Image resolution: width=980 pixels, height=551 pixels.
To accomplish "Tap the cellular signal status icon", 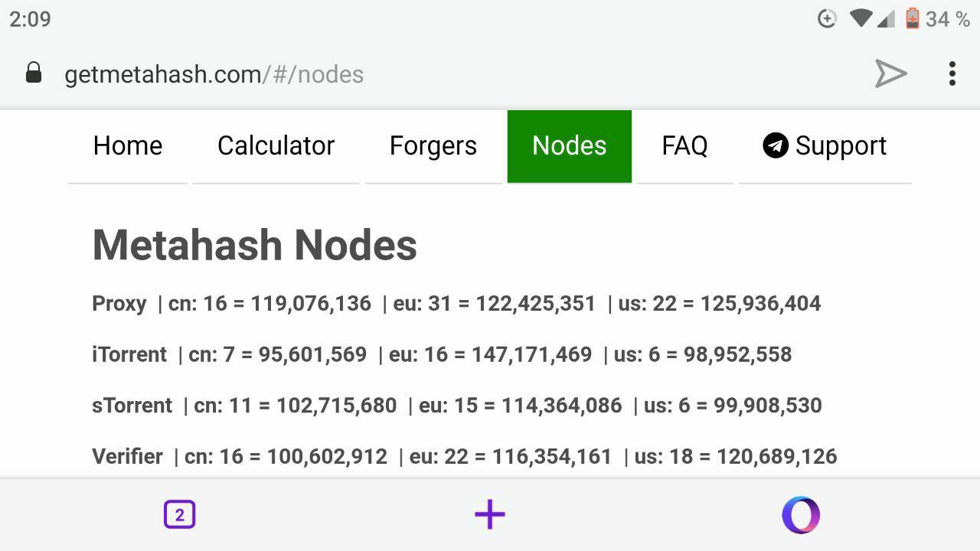I will [886, 18].
